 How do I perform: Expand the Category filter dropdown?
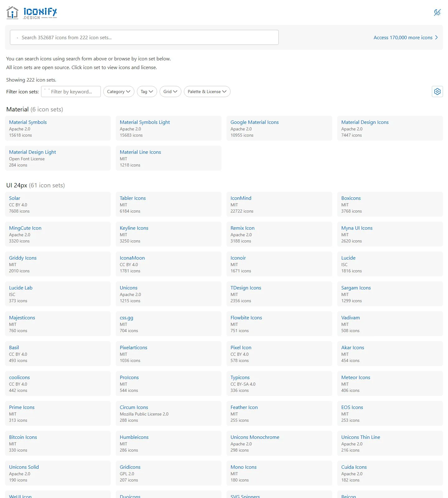119,92
